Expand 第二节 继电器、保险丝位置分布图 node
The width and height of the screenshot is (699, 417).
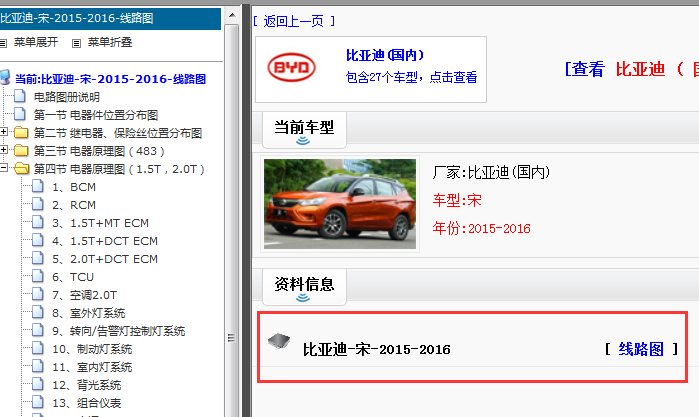click(4, 132)
